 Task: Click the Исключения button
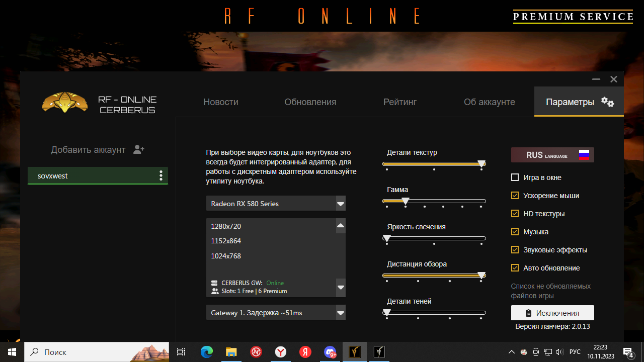pyautogui.click(x=552, y=313)
